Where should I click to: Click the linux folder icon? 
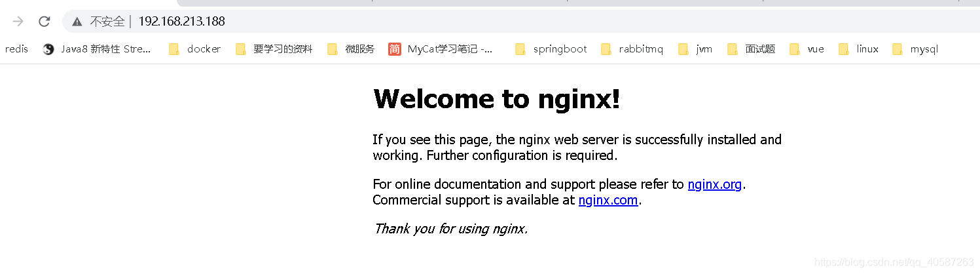pos(844,49)
